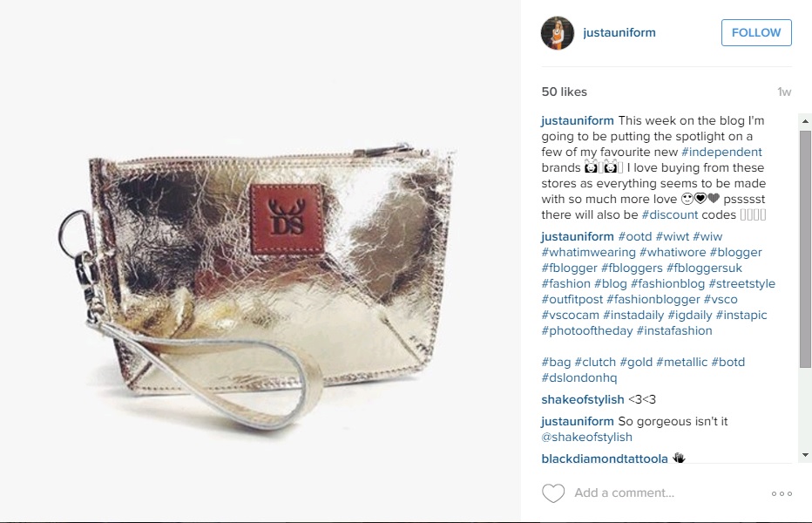Open the three-dot more options menu
The width and height of the screenshot is (812, 523).
click(x=782, y=493)
